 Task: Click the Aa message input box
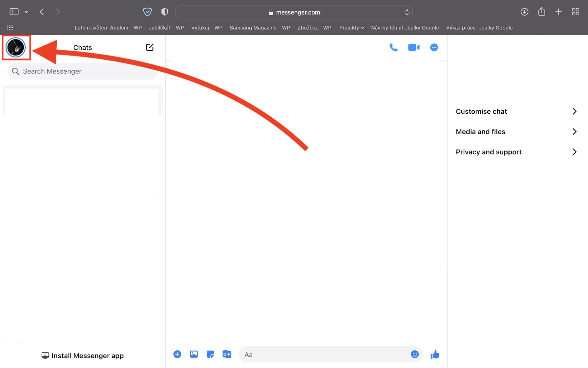[x=331, y=354]
